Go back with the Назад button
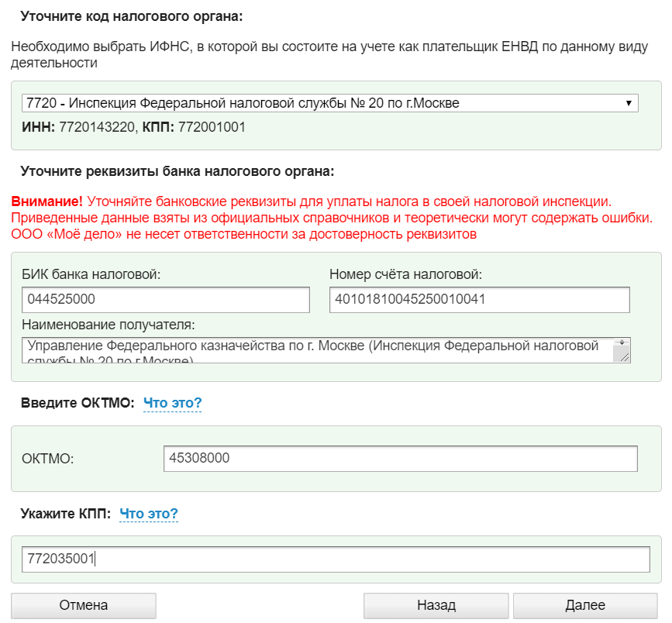The width and height of the screenshot is (672, 623). pyautogui.click(x=436, y=605)
